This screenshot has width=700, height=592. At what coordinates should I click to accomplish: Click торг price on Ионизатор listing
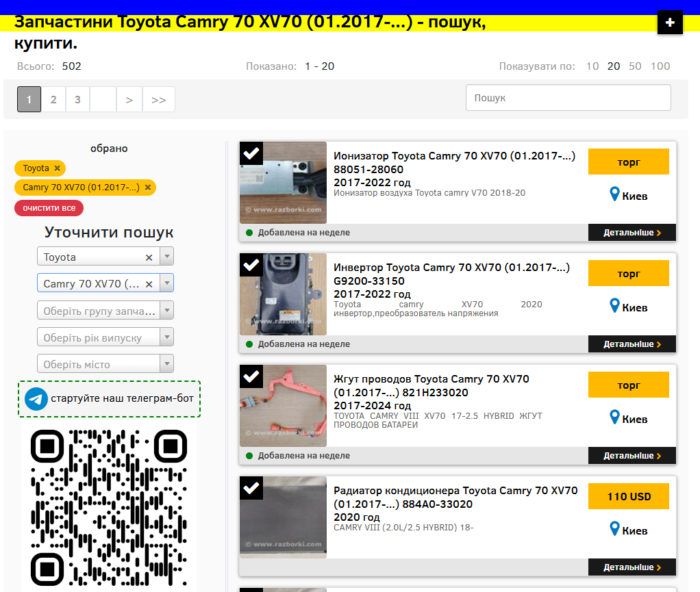coord(629,162)
